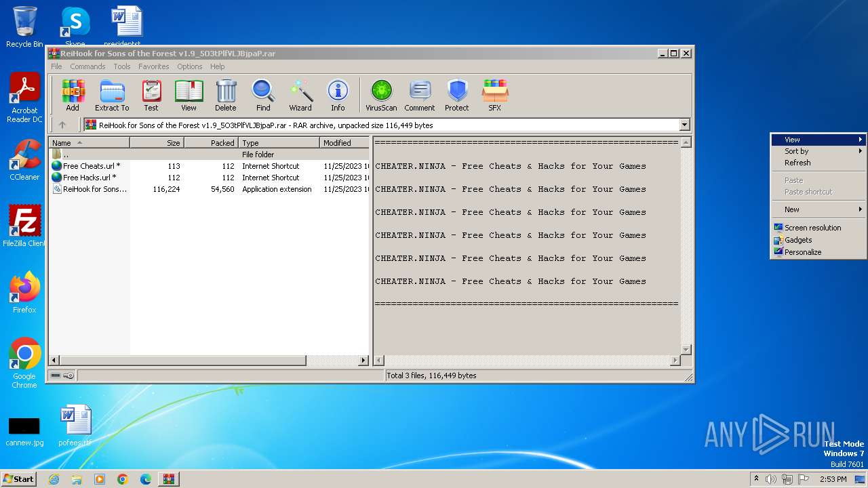Open the Comment tool
The width and height of the screenshot is (868, 488).
click(420, 95)
